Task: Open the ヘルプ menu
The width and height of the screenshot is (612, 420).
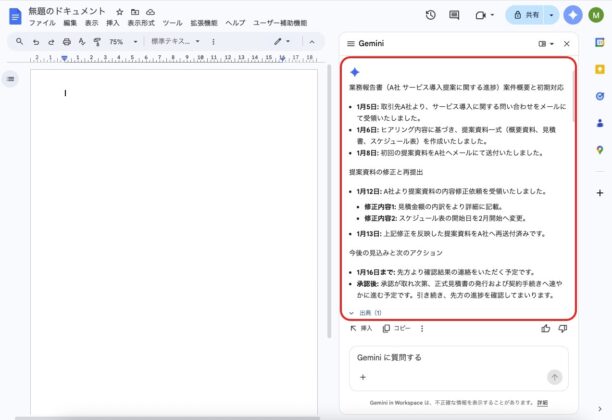Action: point(235,23)
